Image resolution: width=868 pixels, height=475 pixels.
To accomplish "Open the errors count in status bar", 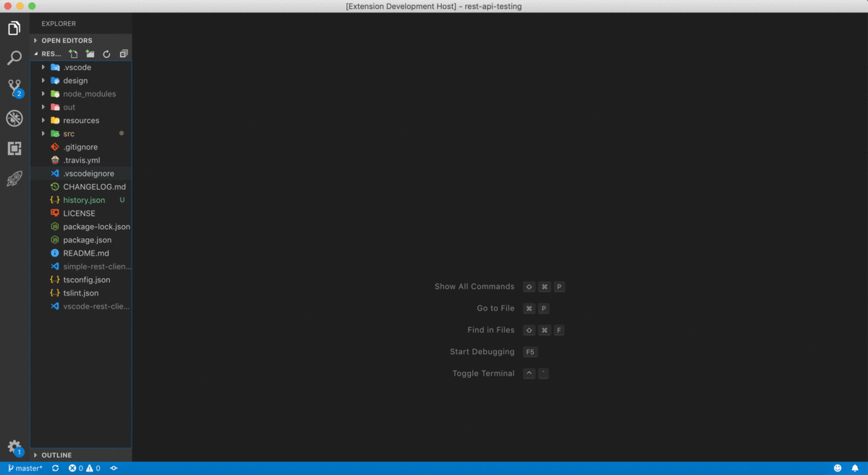I will point(75,468).
